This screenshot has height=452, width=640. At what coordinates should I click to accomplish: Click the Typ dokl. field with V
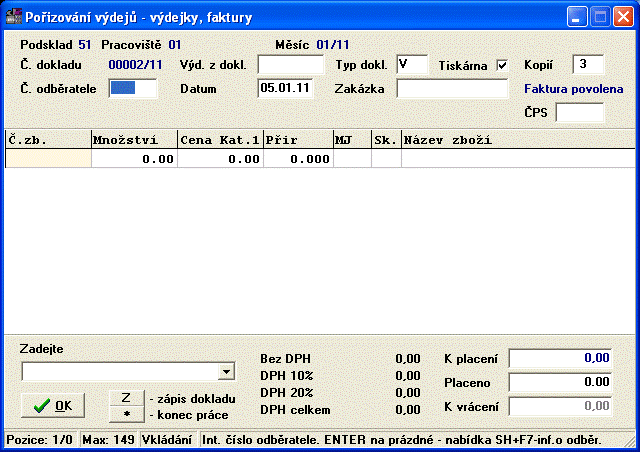coord(412,65)
